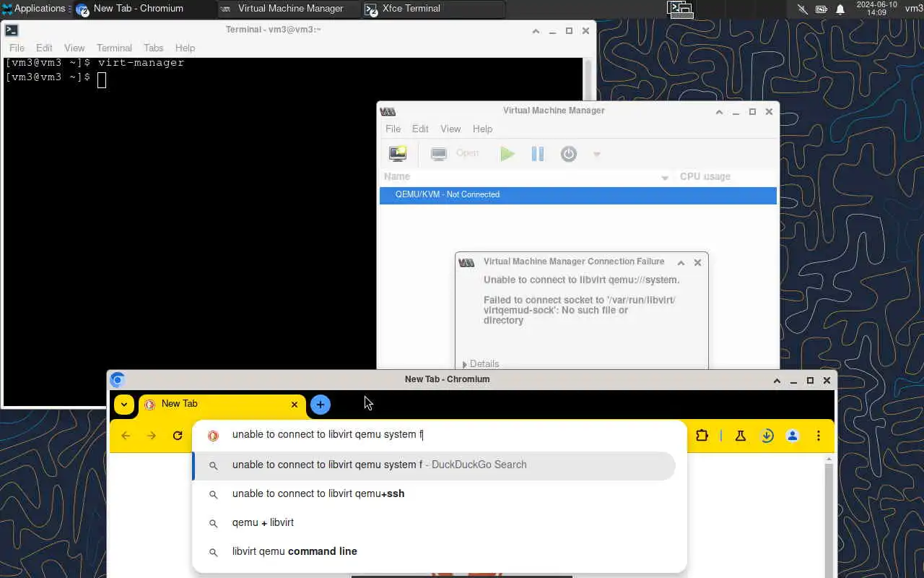This screenshot has height=578, width=924.
Task: Open the Chromium three-dot menu
Action: (819, 436)
